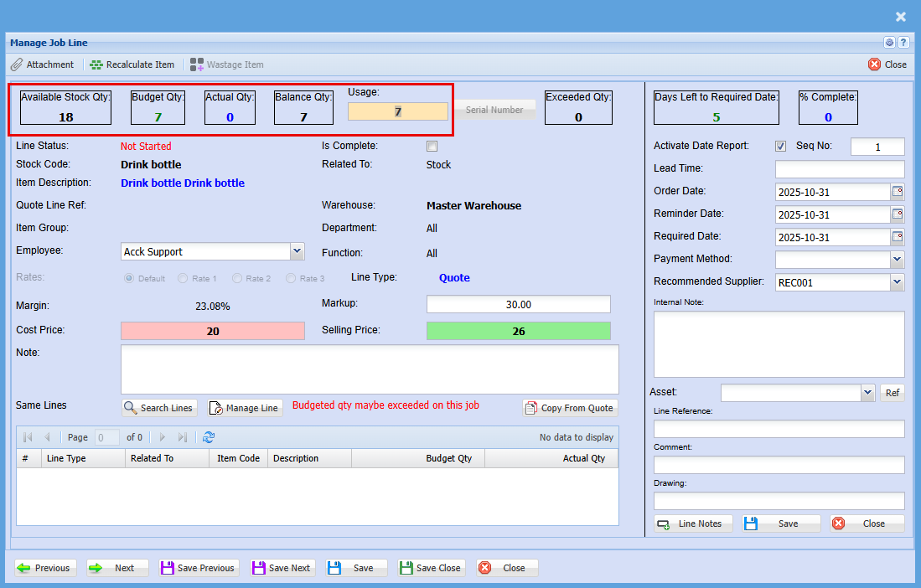
Task: Sort by the Budget Qty column header
Action: (449, 458)
